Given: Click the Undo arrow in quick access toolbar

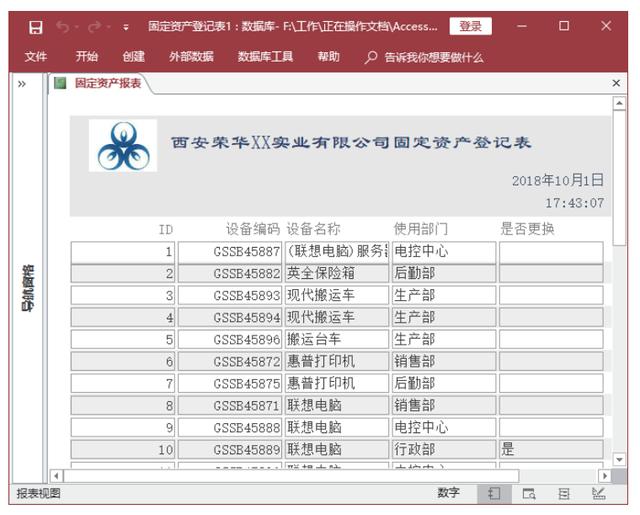Looking at the screenshot, I should (x=62, y=27).
